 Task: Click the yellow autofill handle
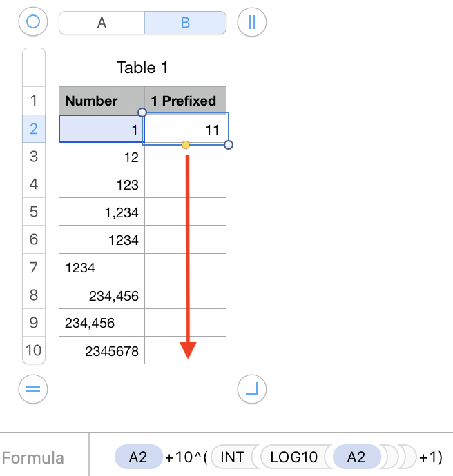click(186, 145)
